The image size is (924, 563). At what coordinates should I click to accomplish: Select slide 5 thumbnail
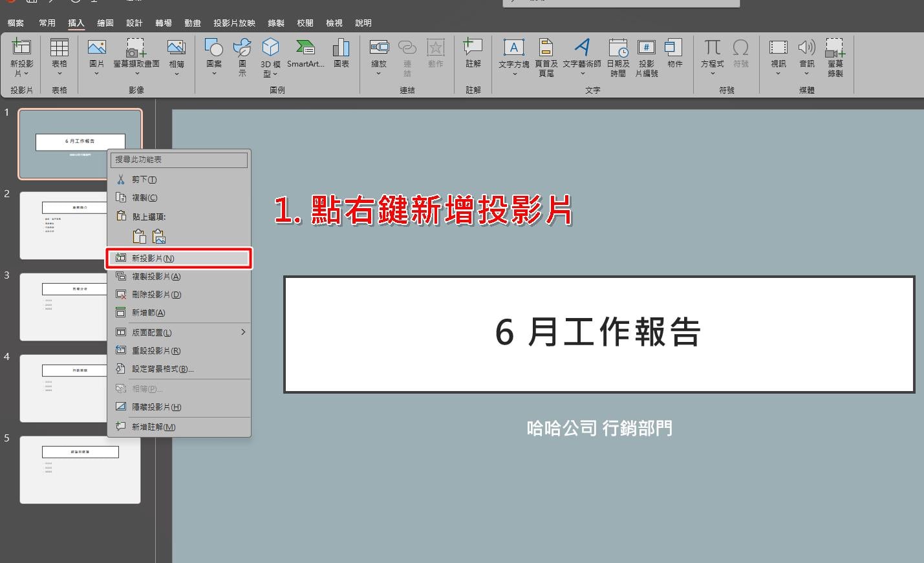pyautogui.click(x=80, y=470)
